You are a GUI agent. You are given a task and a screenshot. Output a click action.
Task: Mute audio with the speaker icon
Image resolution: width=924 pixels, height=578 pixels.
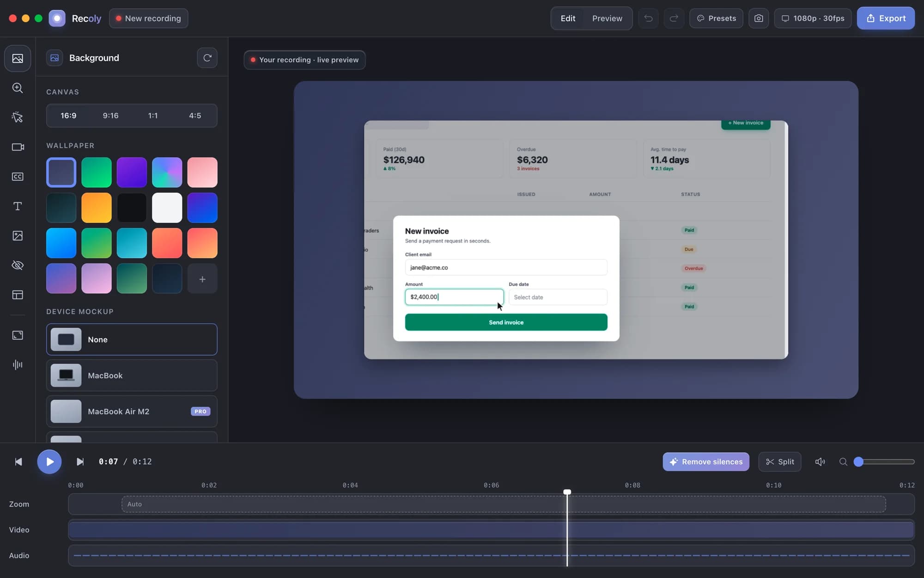click(820, 462)
